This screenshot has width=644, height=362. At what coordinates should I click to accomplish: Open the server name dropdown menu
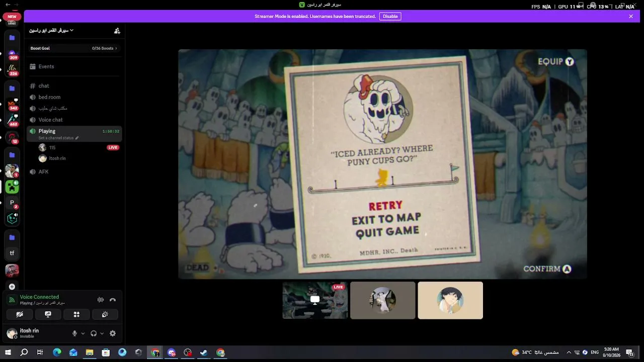click(51, 31)
